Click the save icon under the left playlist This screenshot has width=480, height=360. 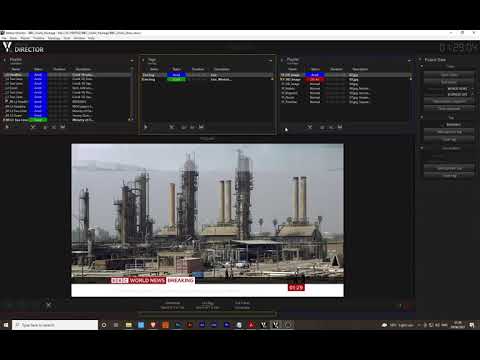tap(62, 127)
